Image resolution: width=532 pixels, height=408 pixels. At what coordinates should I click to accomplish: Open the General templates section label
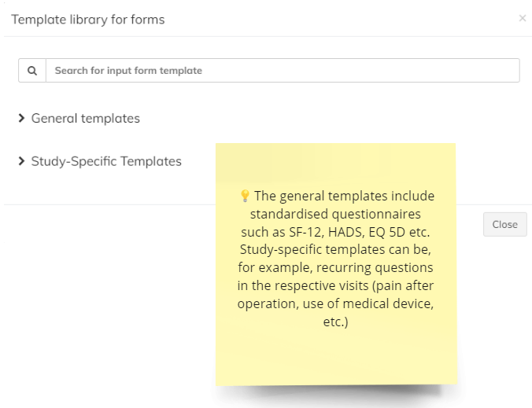click(x=85, y=119)
